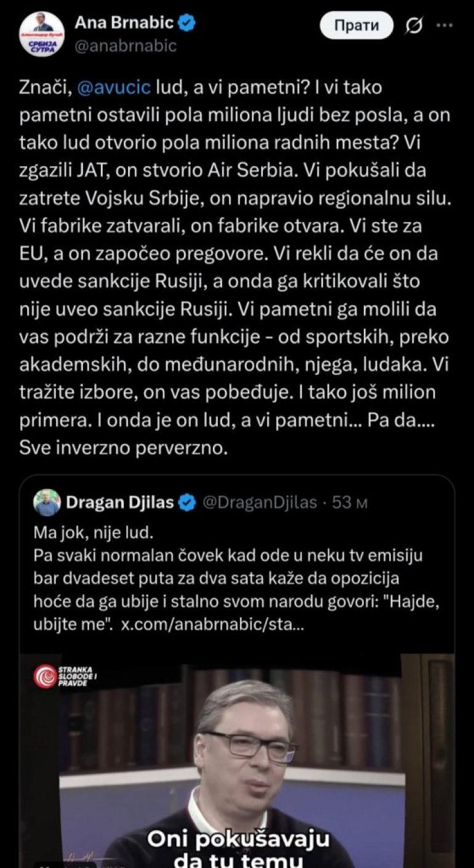Click Dragan Djilas's small avatar
The image size is (474, 868).
pos(49,503)
